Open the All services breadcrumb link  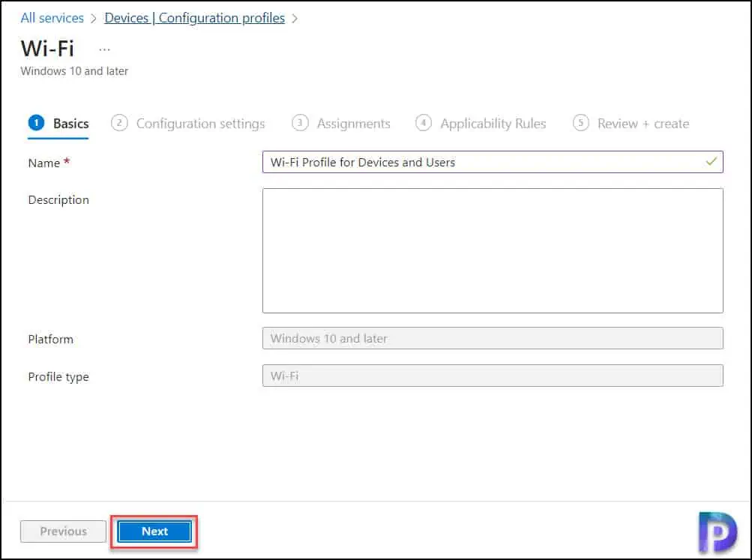click(52, 18)
